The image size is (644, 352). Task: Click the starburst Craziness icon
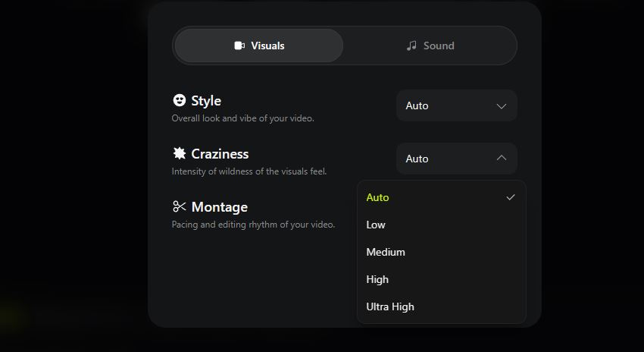pyautogui.click(x=180, y=153)
